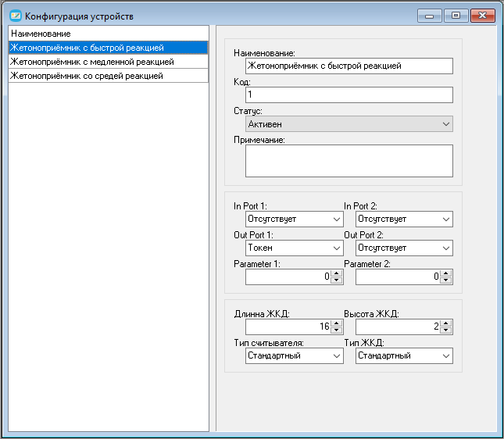Open the Статус dropdown
The image size is (504, 439).
(x=349, y=124)
